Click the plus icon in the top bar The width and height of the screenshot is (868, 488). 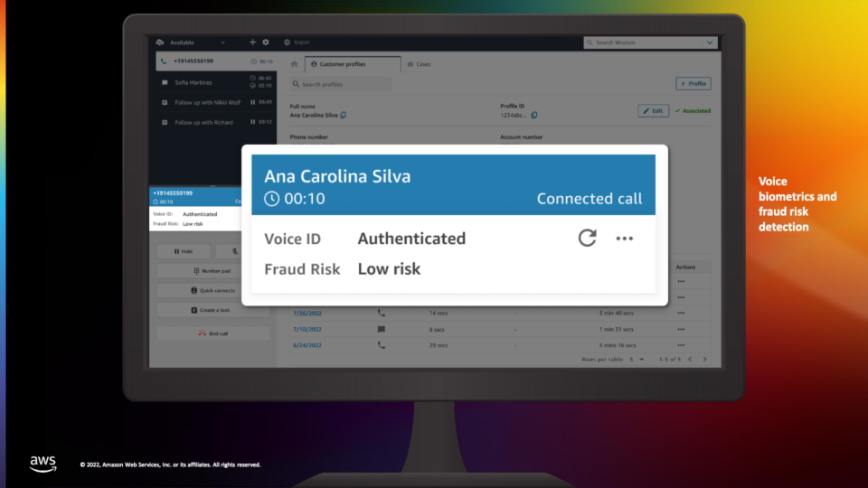click(252, 42)
